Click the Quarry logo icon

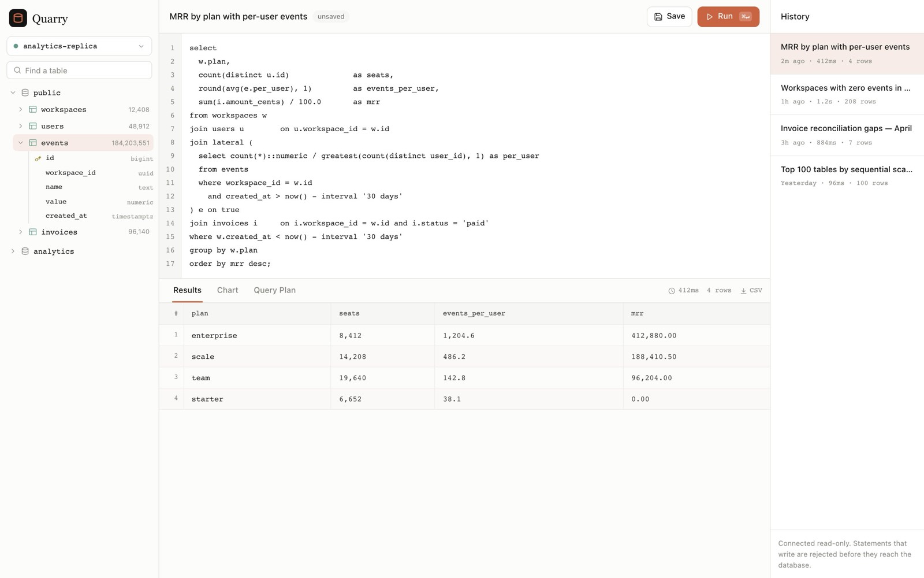[x=18, y=18]
